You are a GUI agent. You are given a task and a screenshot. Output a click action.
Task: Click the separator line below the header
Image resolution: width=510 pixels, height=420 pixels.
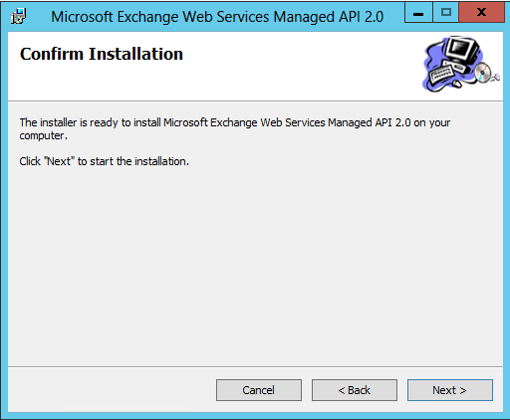coord(255,102)
